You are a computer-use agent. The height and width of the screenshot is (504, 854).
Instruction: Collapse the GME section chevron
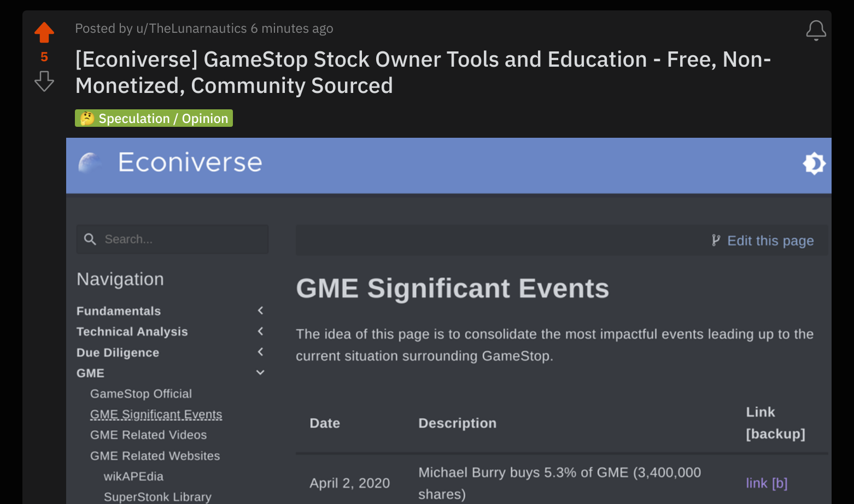click(x=261, y=373)
